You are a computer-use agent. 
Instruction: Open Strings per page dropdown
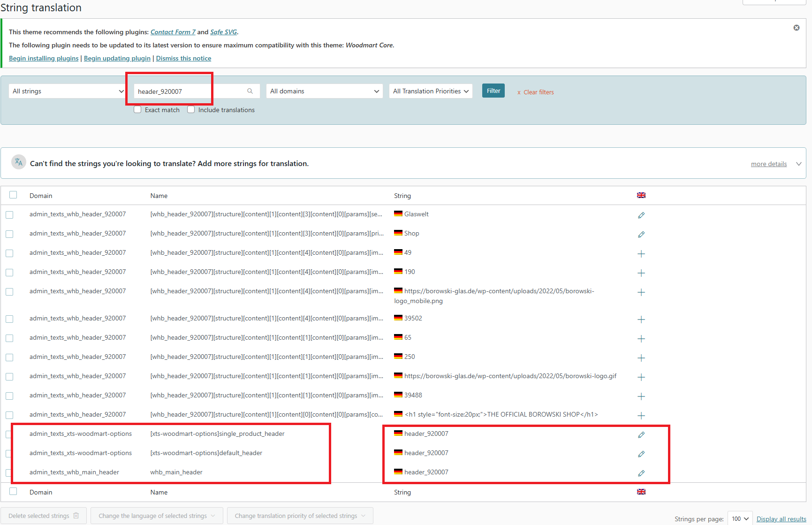click(x=740, y=518)
